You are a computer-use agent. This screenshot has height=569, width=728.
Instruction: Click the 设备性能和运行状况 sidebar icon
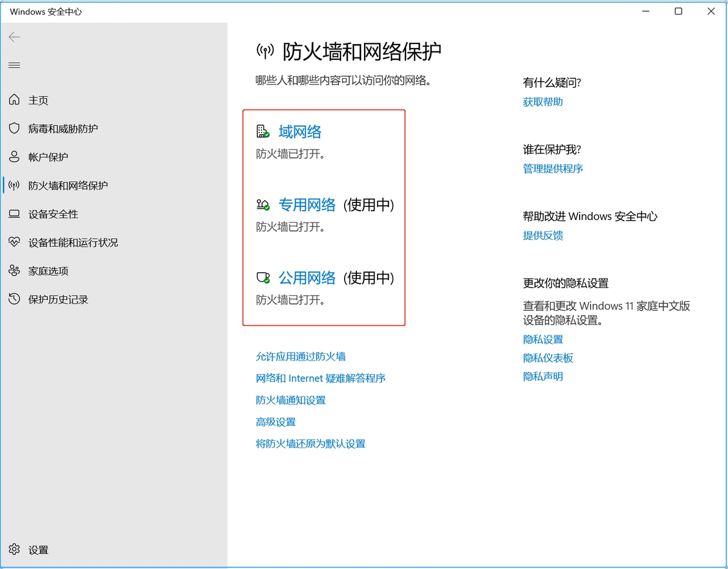(14, 242)
